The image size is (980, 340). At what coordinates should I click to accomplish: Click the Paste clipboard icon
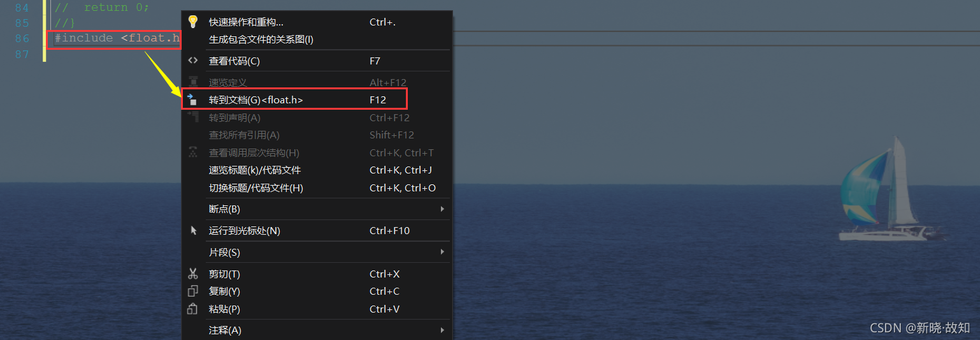click(x=192, y=309)
